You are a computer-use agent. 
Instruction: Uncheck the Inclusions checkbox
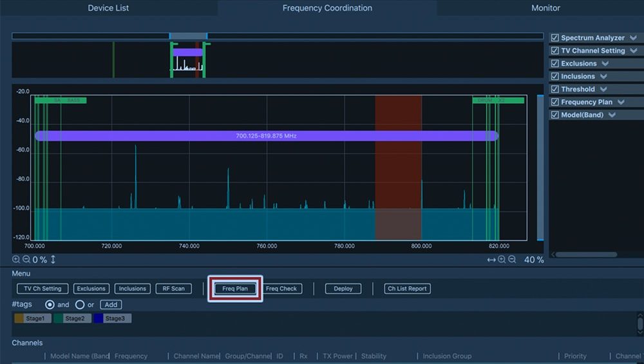(x=555, y=77)
